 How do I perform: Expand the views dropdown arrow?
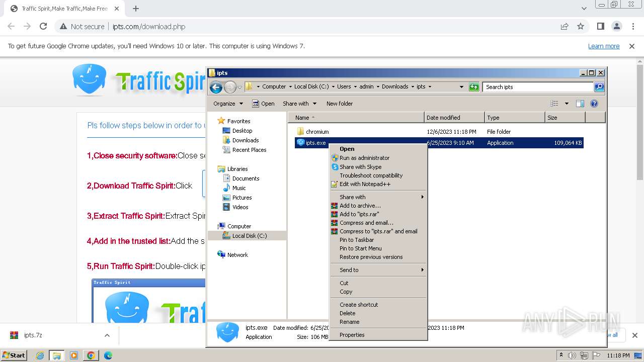(x=567, y=104)
